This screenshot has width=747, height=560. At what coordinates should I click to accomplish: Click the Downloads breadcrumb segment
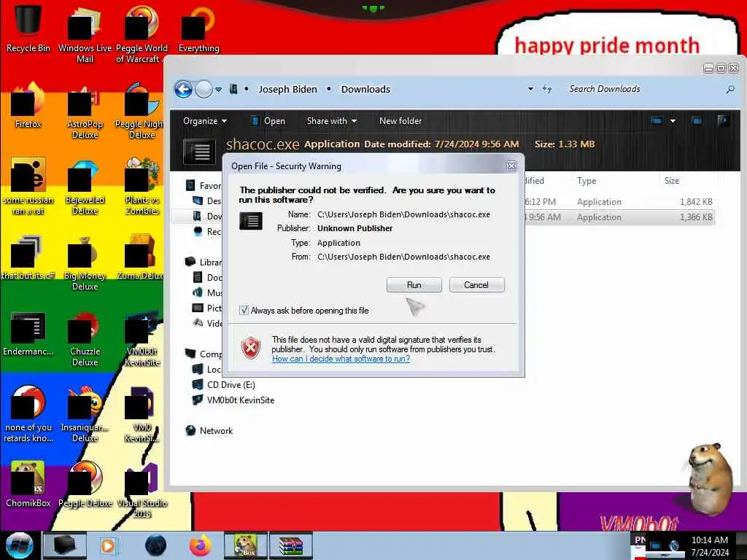[x=365, y=89]
